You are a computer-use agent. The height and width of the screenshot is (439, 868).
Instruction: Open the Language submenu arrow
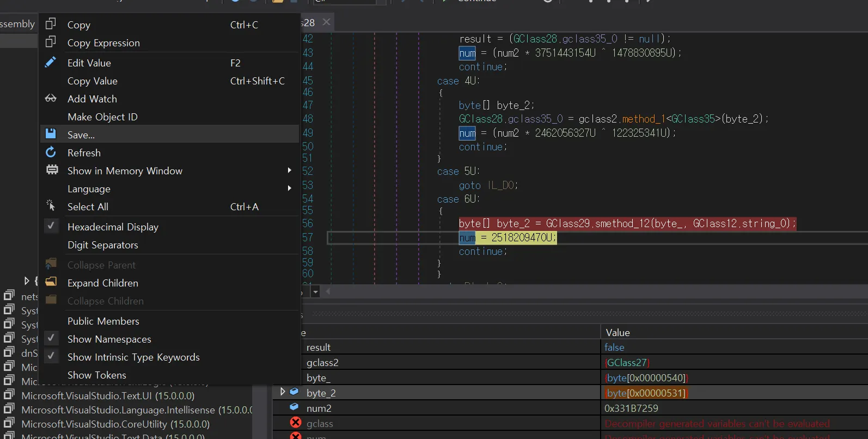click(x=289, y=188)
